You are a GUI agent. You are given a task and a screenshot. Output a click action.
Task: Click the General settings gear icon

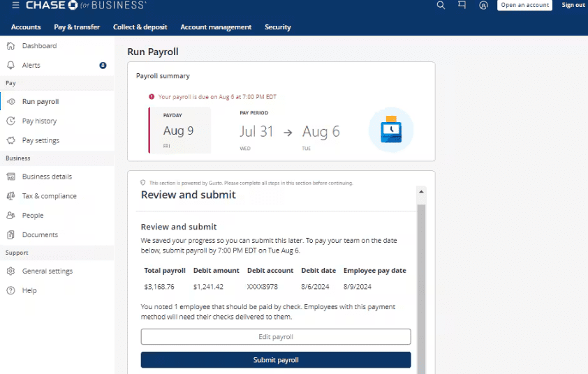[11, 271]
